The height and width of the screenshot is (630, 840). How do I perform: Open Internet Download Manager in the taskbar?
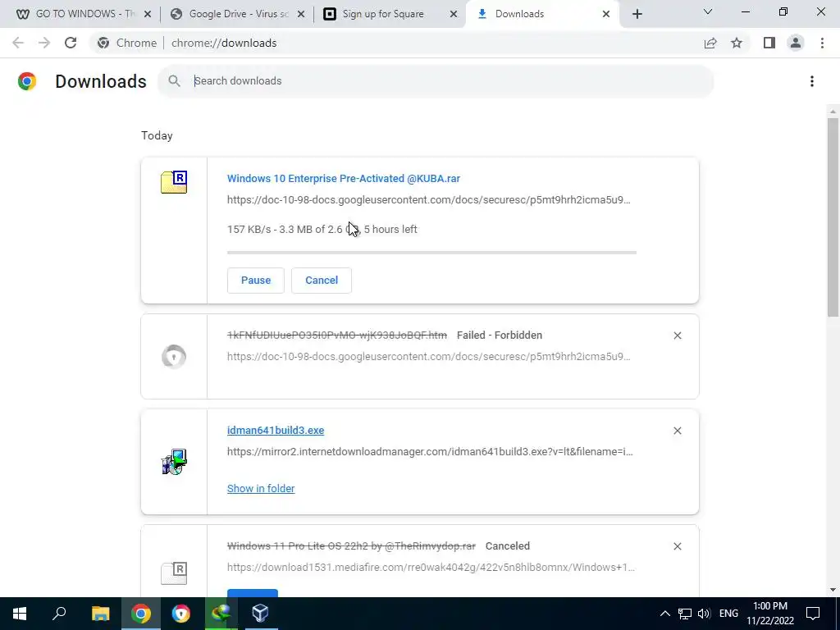(221, 614)
